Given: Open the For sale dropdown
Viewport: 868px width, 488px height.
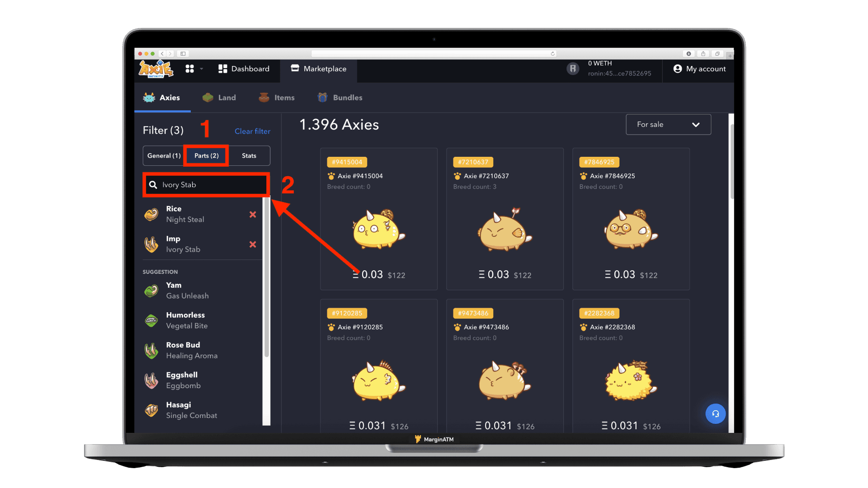Looking at the screenshot, I should tap(668, 124).
